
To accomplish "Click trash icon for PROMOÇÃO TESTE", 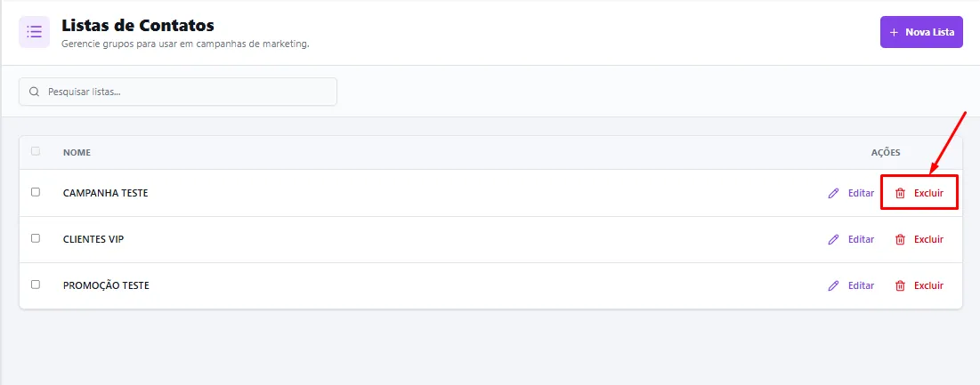I will (900, 285).
